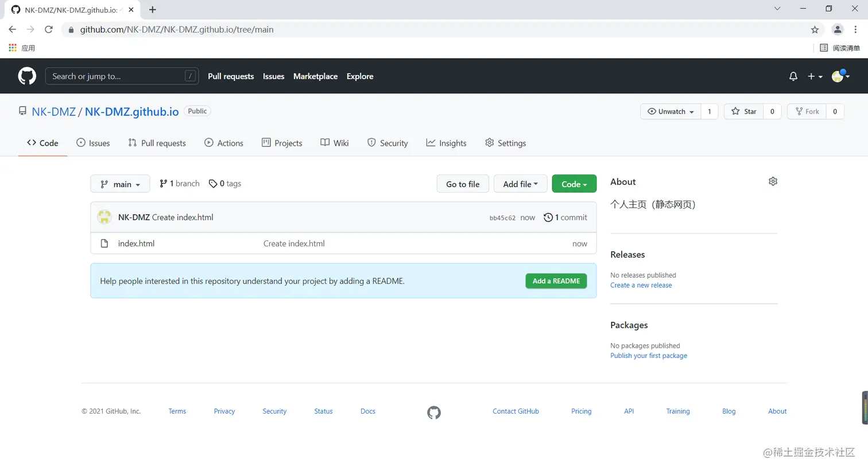Open Explore from the header

[x=360, y=76]
